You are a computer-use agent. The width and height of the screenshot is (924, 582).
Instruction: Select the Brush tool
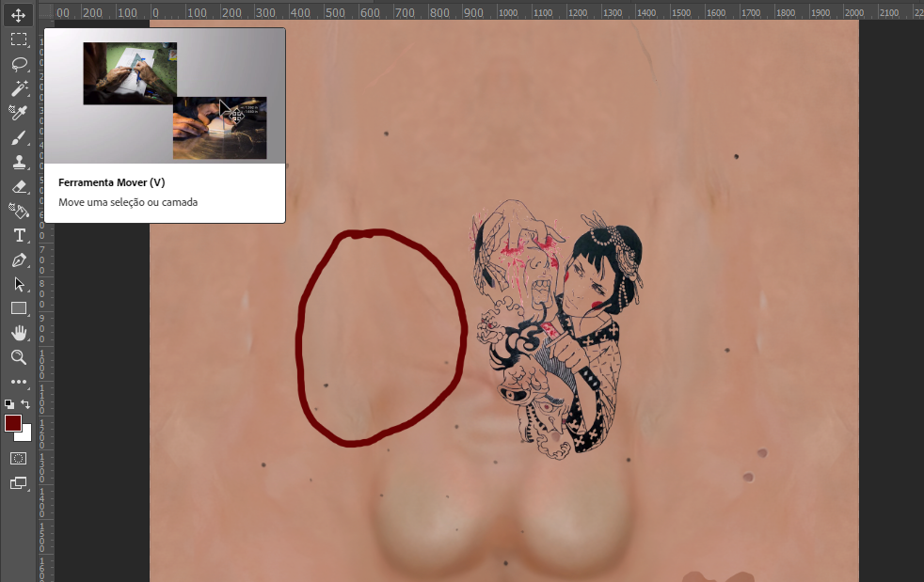pos(19,137)
